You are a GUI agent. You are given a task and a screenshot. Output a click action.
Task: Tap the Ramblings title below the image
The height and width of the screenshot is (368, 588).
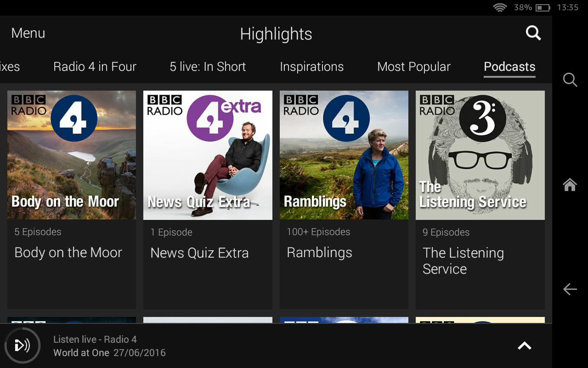point(319,253)
